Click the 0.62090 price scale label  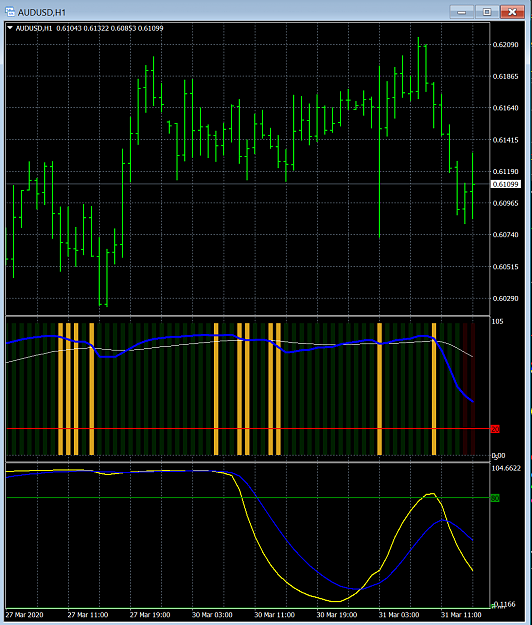[x=505, y=45]
